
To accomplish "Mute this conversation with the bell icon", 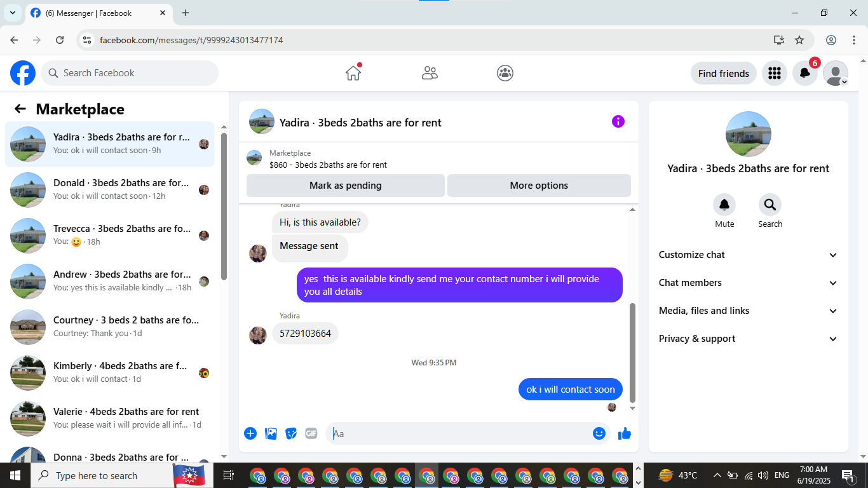I will [724, 205].
